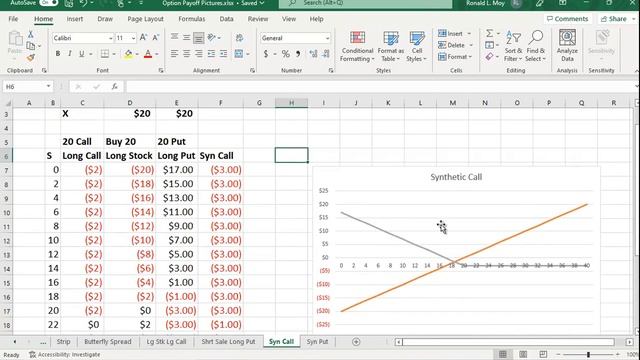
Task: Open the Number Format dropdown
Action: click(327, 38)
